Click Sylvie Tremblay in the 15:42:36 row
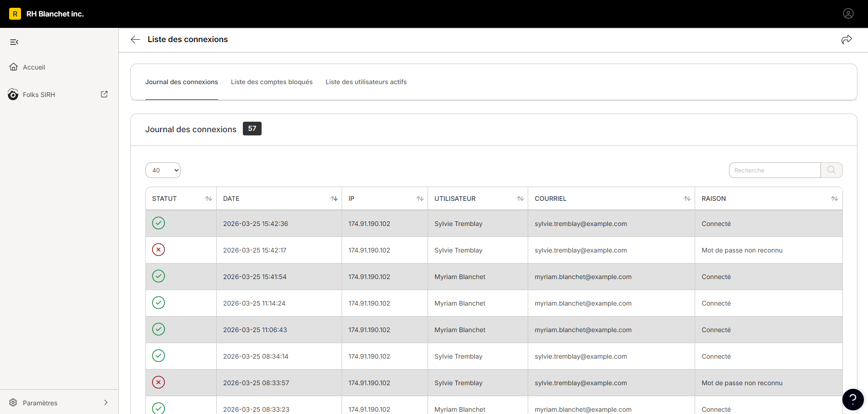The height and width of the screenshot is (414, 868). (x=458, y=224)
